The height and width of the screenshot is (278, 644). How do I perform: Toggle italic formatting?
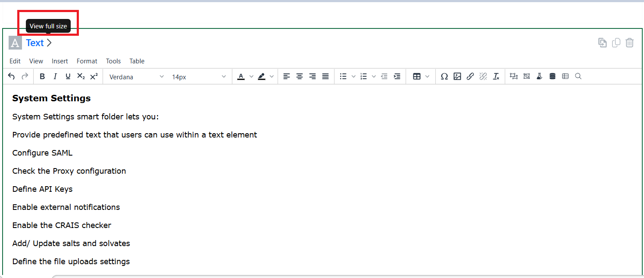(x=55, y=76)
